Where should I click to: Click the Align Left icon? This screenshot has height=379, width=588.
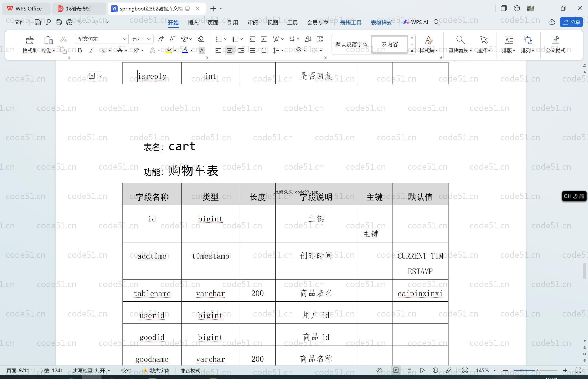218,50
